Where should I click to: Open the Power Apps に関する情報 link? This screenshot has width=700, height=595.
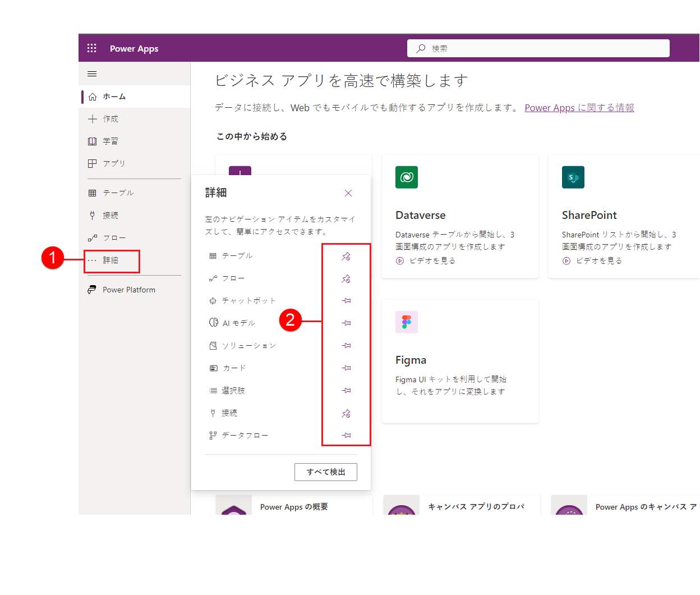[x=579, y=108]
